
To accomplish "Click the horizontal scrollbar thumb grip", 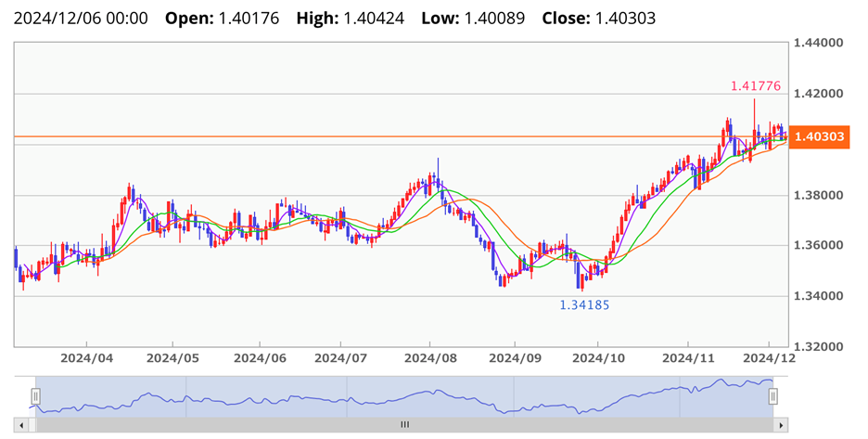I will tap(404, 425).
